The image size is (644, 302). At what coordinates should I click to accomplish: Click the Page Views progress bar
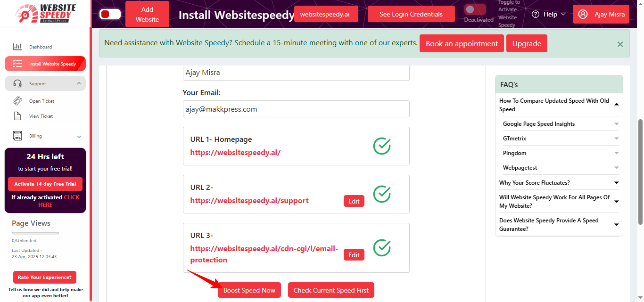(35, 233)
